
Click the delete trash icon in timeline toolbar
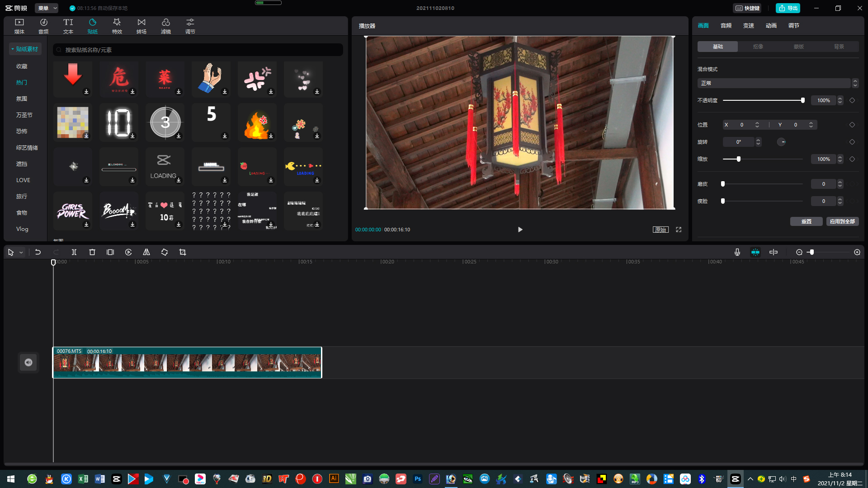[92, 252]
